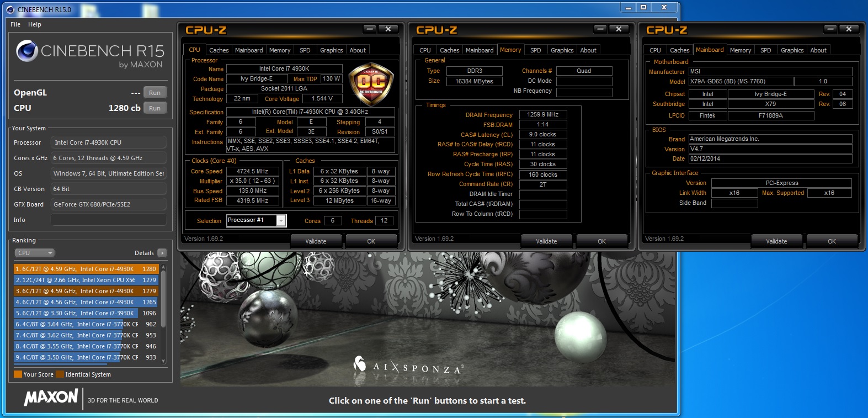Open SPD tab in the CPU-Z Memory window

pyautogui.click(x=536, y=50)
